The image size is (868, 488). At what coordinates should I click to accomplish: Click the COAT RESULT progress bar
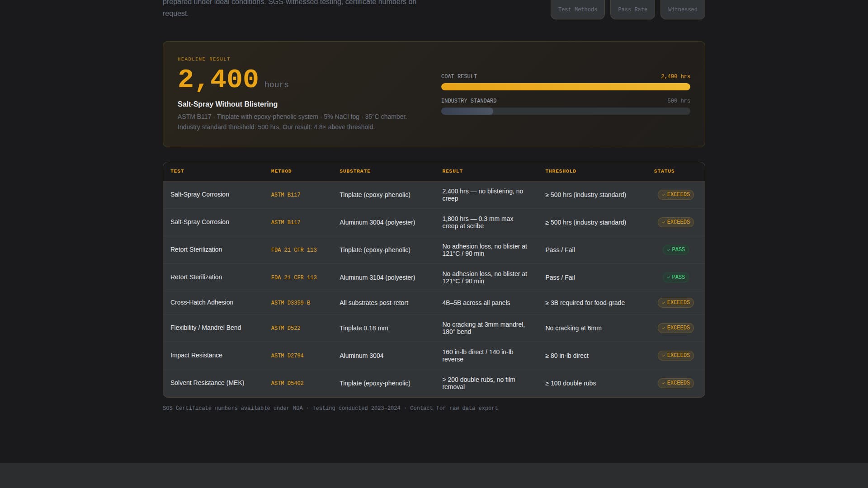(x=565, y=86)
